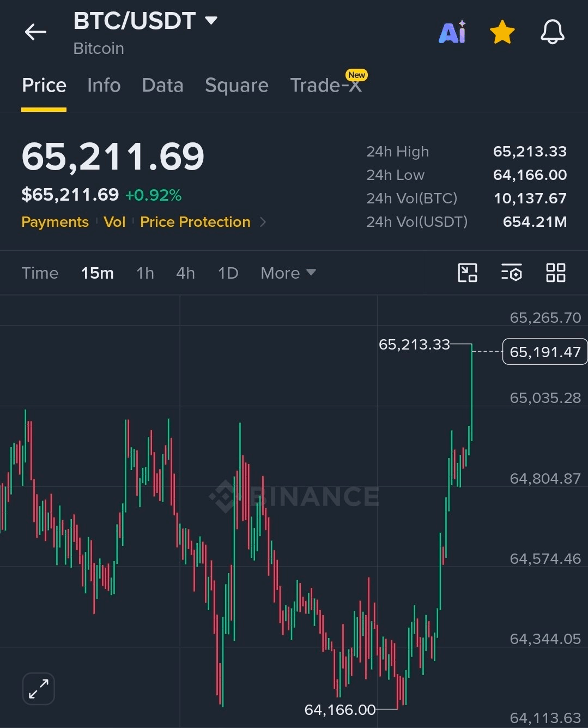
Task: Open the chart drawing tools icon
Action: [468, 273]
